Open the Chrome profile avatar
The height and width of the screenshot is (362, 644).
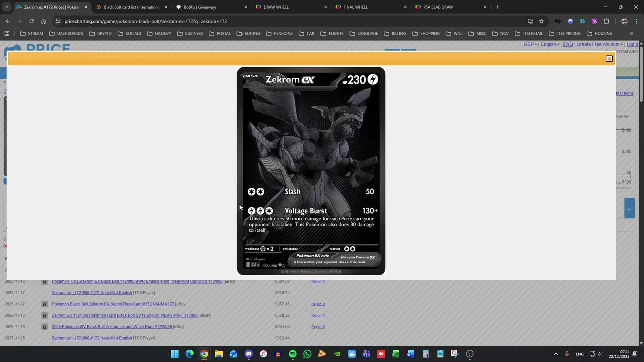pos(624,21)
